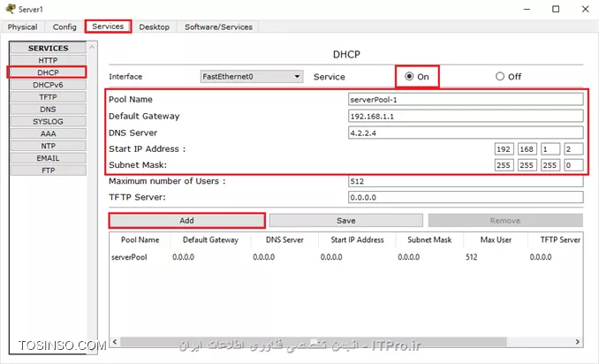Open the Physical tab
The image size is (599, 364).
[23, 27]
